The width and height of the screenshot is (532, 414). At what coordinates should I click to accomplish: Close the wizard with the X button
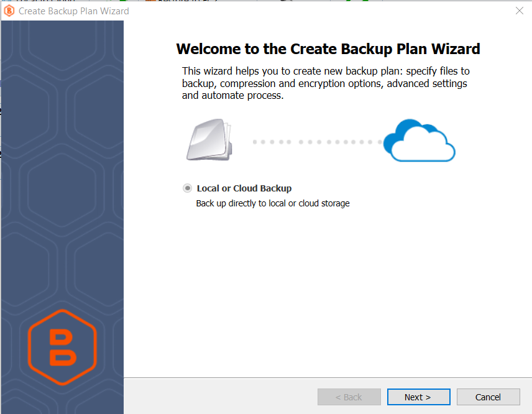pyautogui.click(x=519, y=11)
